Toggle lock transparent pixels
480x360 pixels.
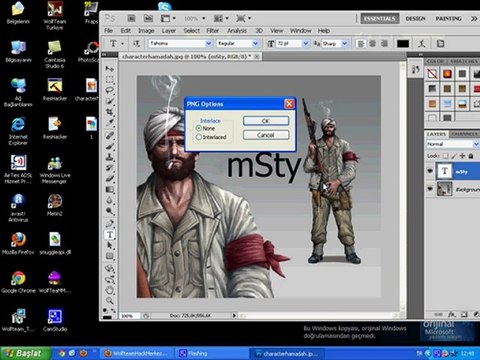(x=446, y=156)
